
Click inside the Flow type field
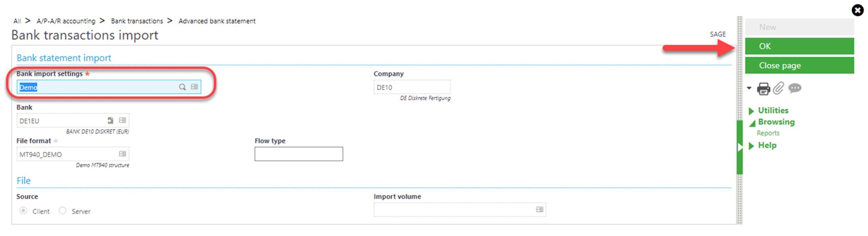(298, 154)
